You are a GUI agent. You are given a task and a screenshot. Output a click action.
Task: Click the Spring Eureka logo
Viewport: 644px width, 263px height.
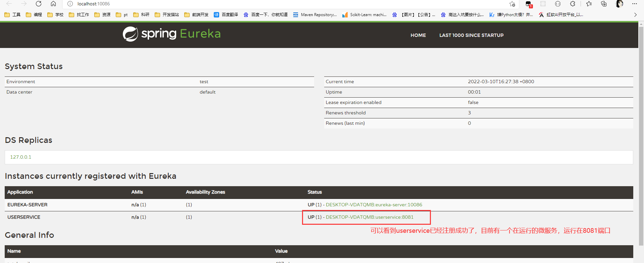coord(171,34)
